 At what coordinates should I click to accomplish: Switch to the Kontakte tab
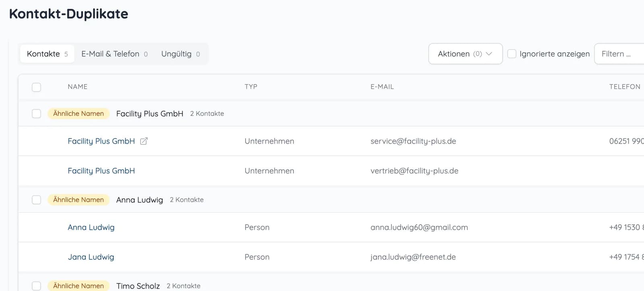(47, 54)
